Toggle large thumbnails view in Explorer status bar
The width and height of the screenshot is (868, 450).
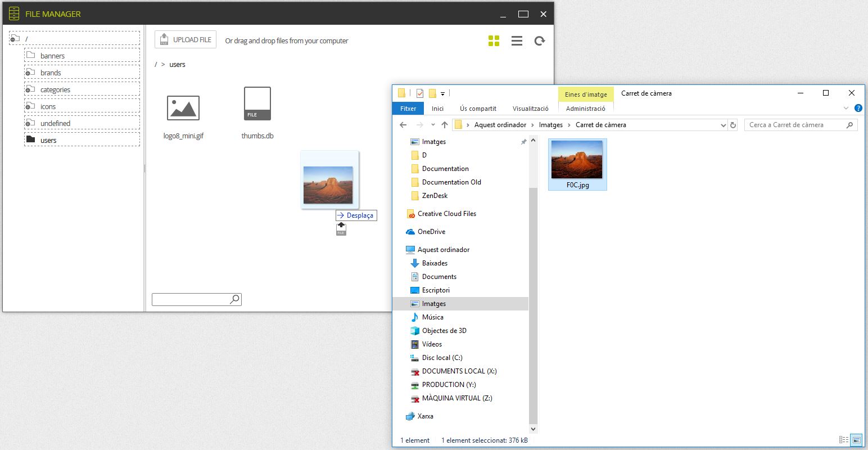[856, 440]
